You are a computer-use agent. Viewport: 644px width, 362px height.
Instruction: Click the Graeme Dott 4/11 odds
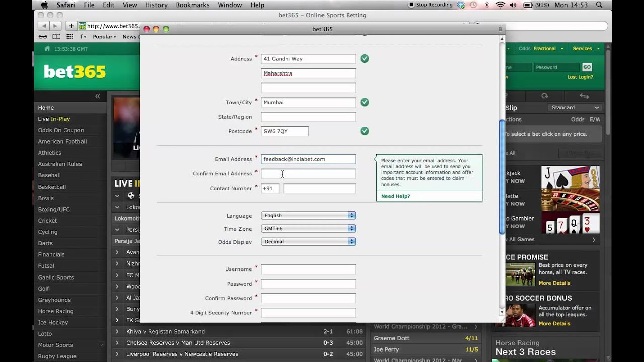(471, 338)
